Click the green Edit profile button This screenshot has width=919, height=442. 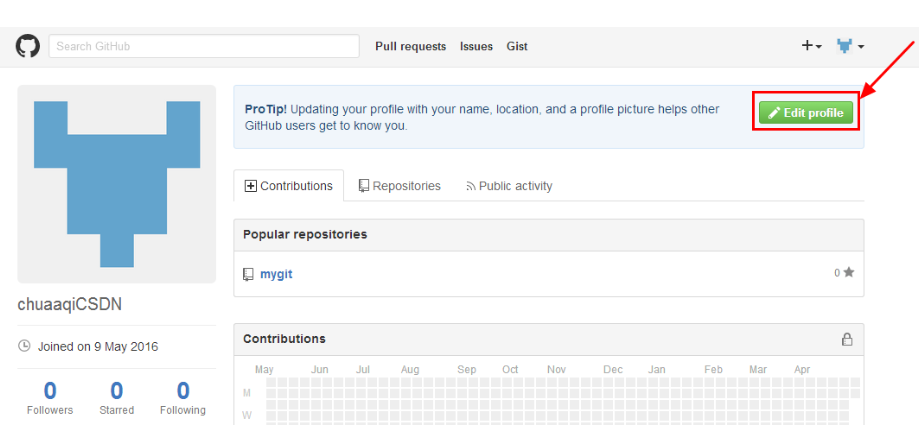[806, 113]
